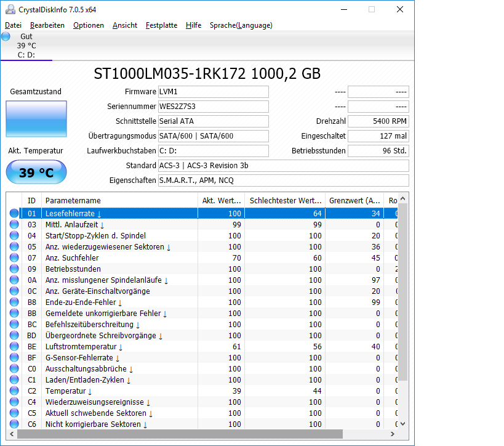Image resolution: width=504 pixels, height=446 pixels.
Task: Click the Grenzwert column header
Action: pos(354,200)
